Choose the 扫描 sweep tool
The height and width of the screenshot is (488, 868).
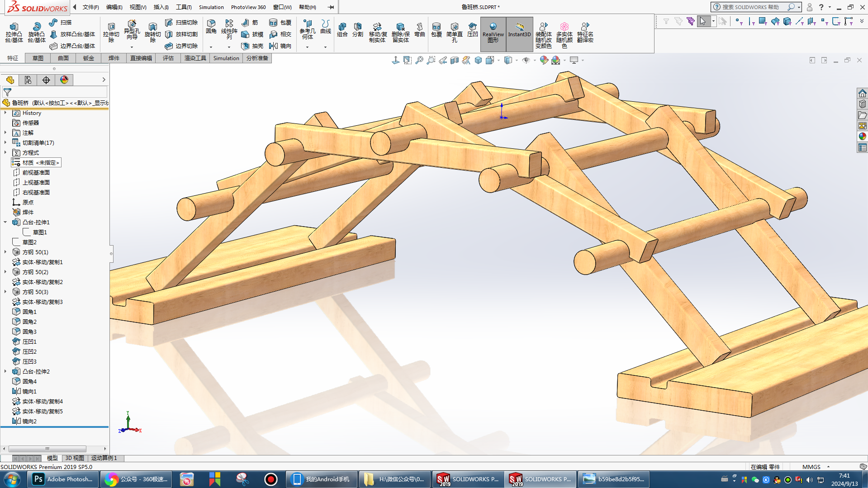60,22
